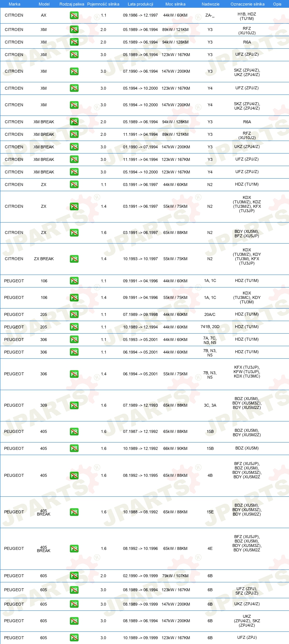289x644 pixels.
Task: Select production years '07.1990 -> 06.1994'
Action: point(140,71)
